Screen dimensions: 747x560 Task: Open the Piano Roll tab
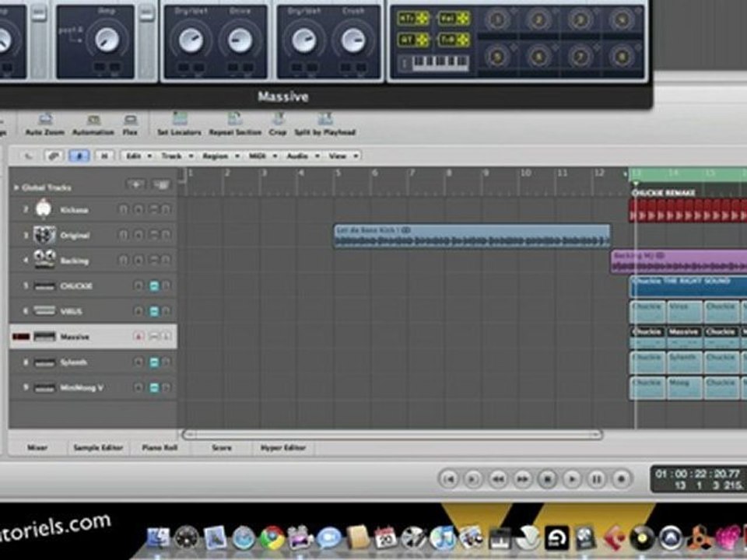coord(160,448)
